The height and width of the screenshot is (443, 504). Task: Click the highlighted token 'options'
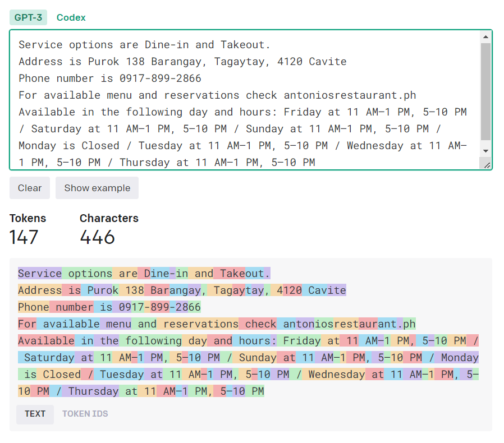87,274
